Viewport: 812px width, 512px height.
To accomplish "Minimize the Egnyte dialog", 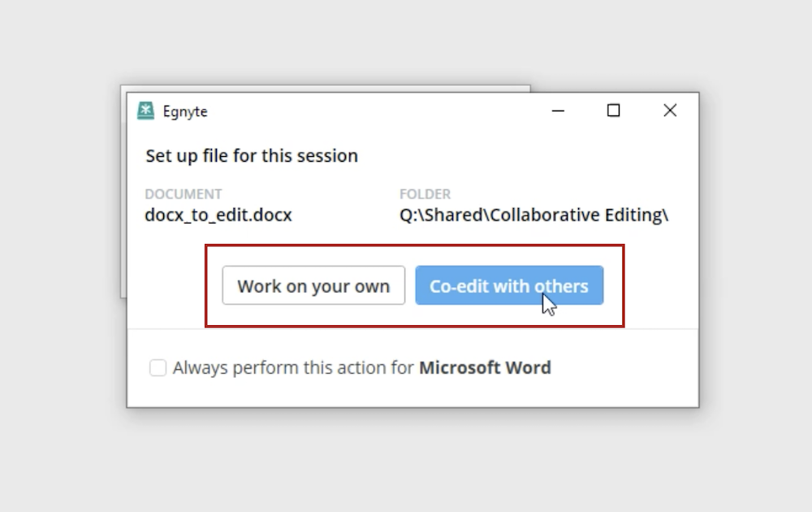I will coord(558,111).
